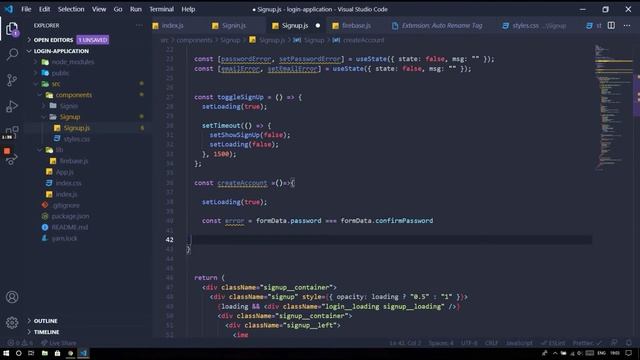Switch to Extension: Auto Rename Tag tab
Viewport: 640px width, 360px height.
point(442,25)
